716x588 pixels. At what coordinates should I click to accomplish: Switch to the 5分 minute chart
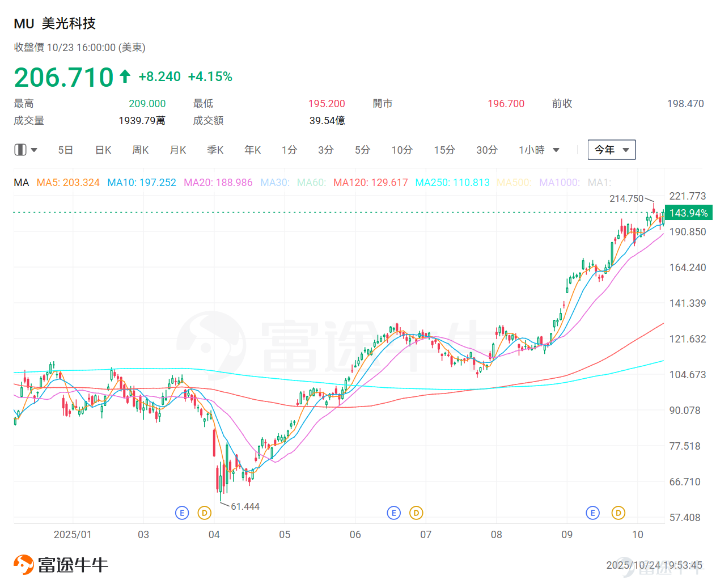click(363, 150)
